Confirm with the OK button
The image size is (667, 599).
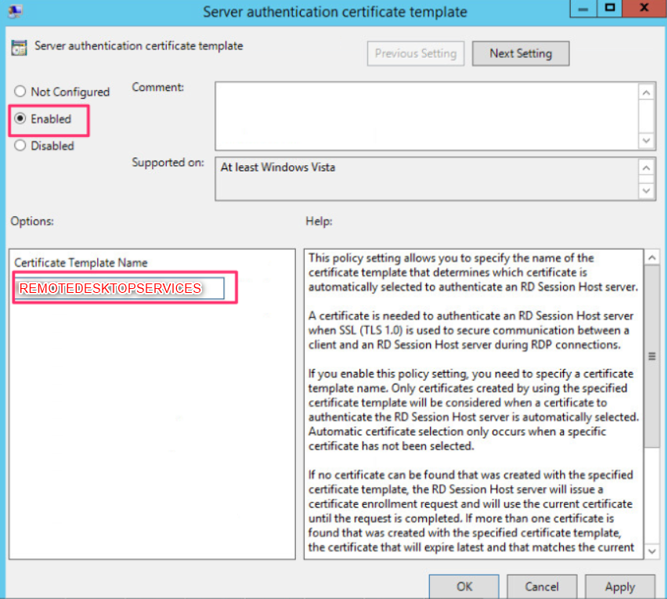464,587
